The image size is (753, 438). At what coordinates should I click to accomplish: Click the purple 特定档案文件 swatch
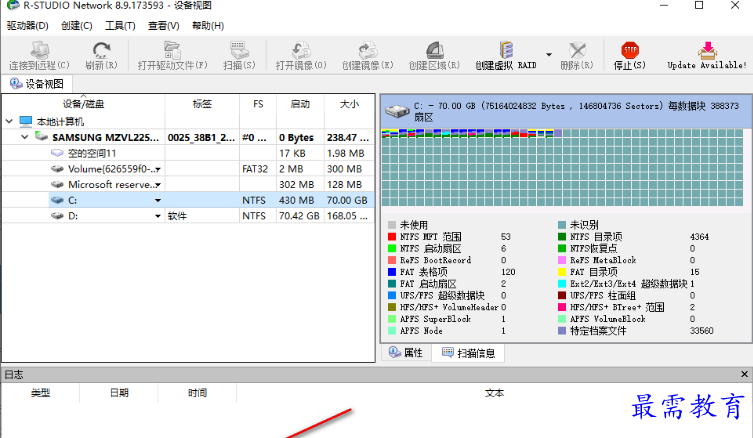point(562,331)
